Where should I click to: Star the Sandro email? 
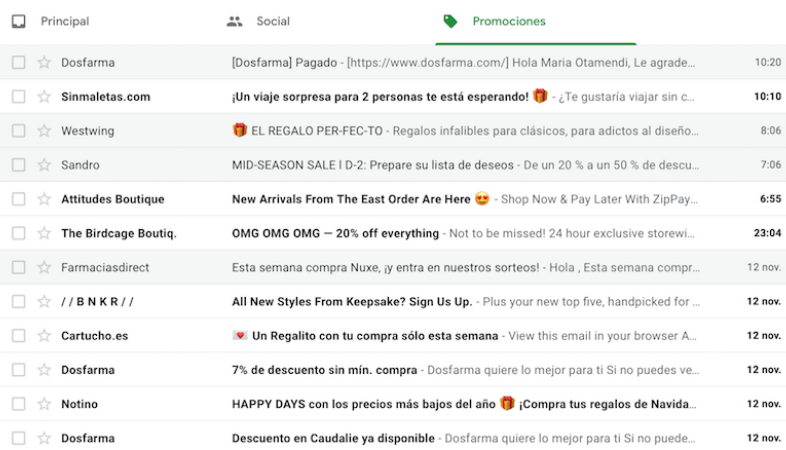tap(44, 165)
